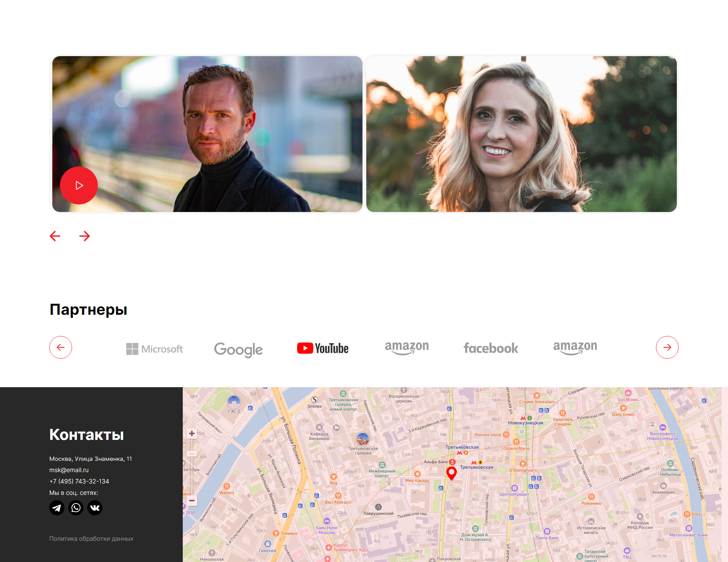The image size is (728, 562).
Task: Click the facebook partner logo
Action: coord(491,348)
